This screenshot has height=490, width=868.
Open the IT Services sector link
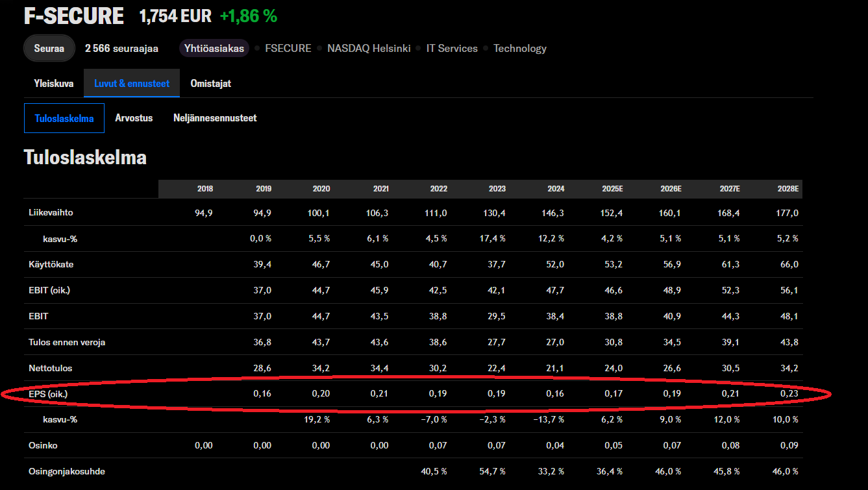click(452, 48)
